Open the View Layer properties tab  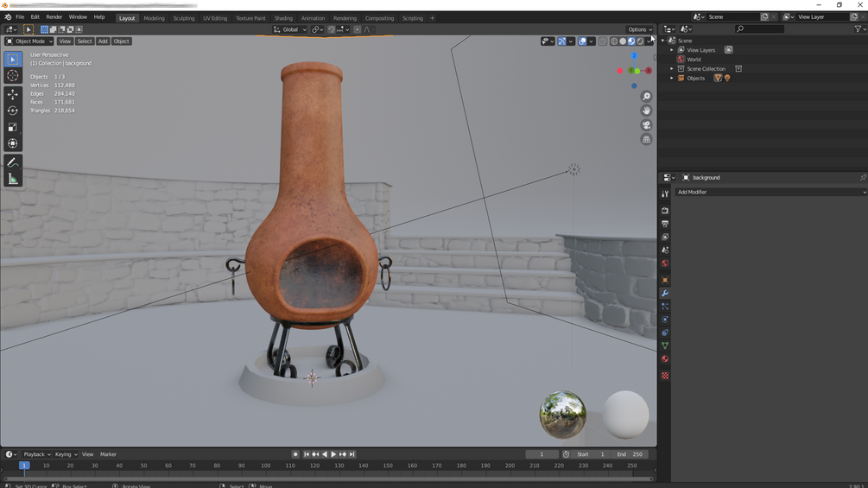point(665,237)
